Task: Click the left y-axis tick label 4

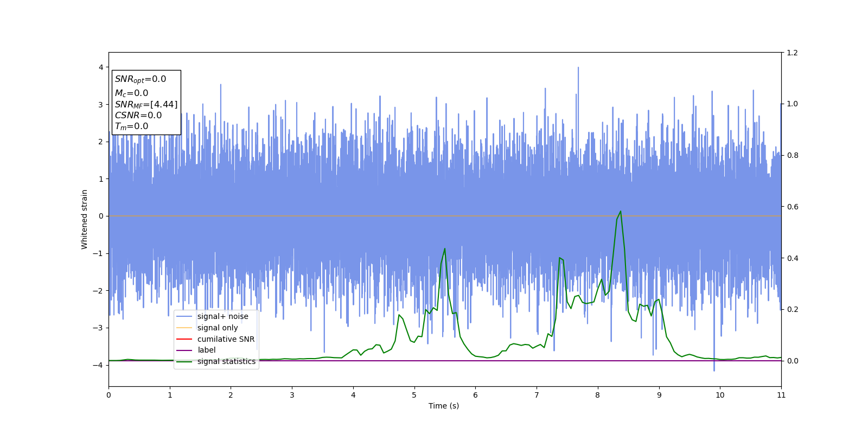Action: 101,67
